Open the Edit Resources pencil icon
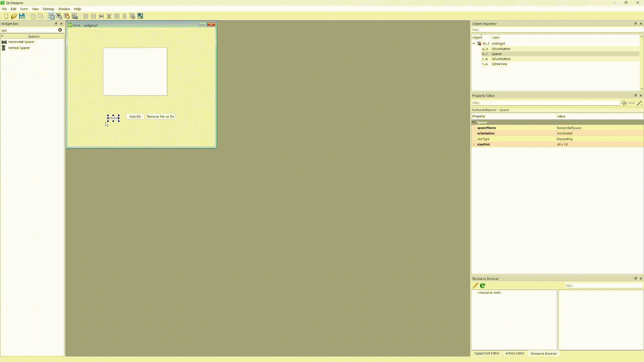The width and height of the screenshot is (644, 362). pos(475,286)
